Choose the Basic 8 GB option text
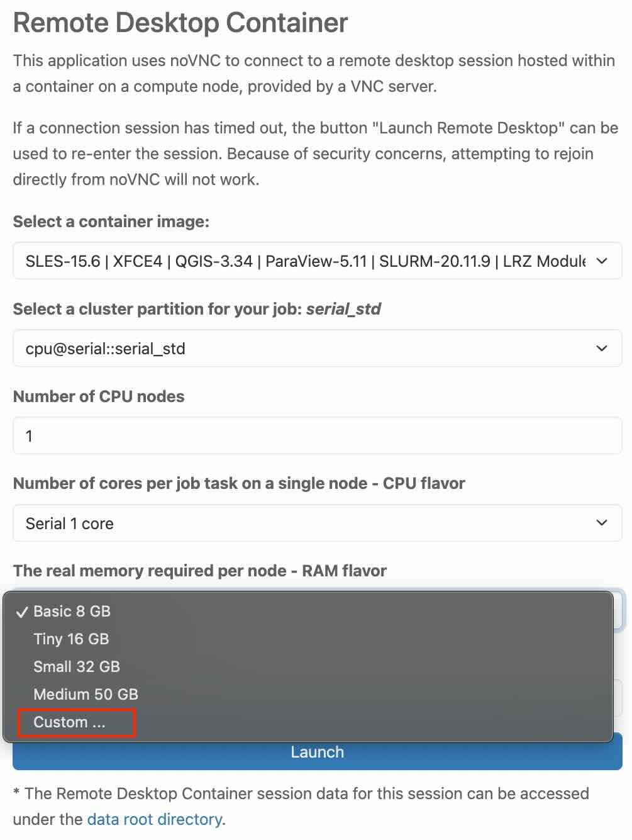This screenshot has width=632, height=840. click(72, 611)
